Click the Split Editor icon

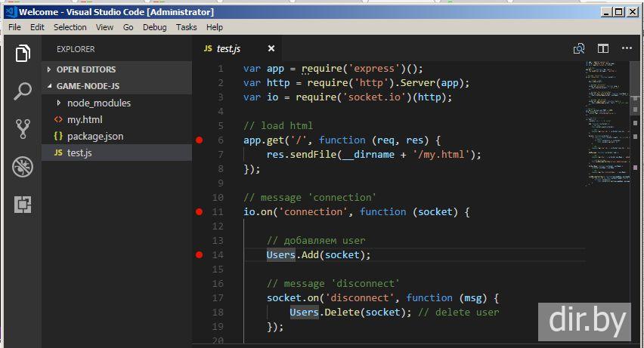point(603,48)
